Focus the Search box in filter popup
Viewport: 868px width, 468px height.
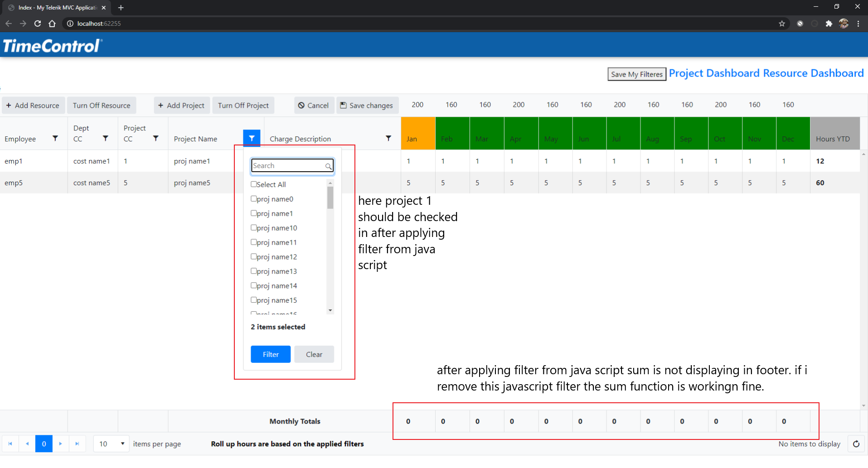click(288, 166)
